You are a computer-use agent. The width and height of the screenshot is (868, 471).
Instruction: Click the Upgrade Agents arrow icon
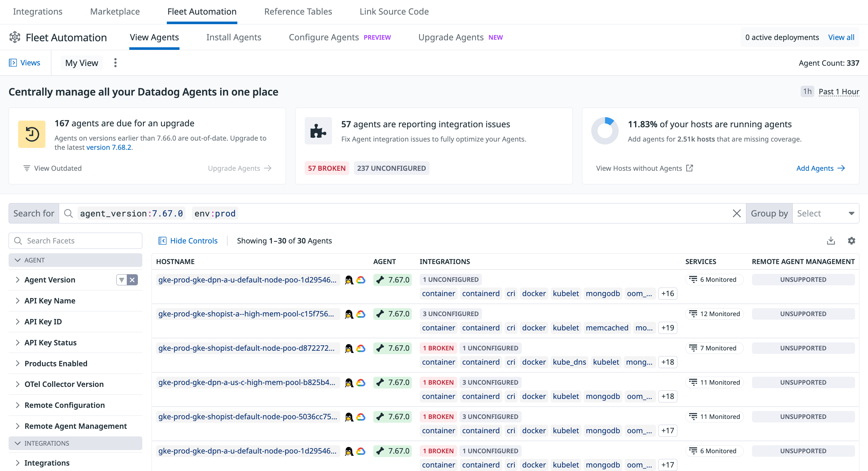268,168
